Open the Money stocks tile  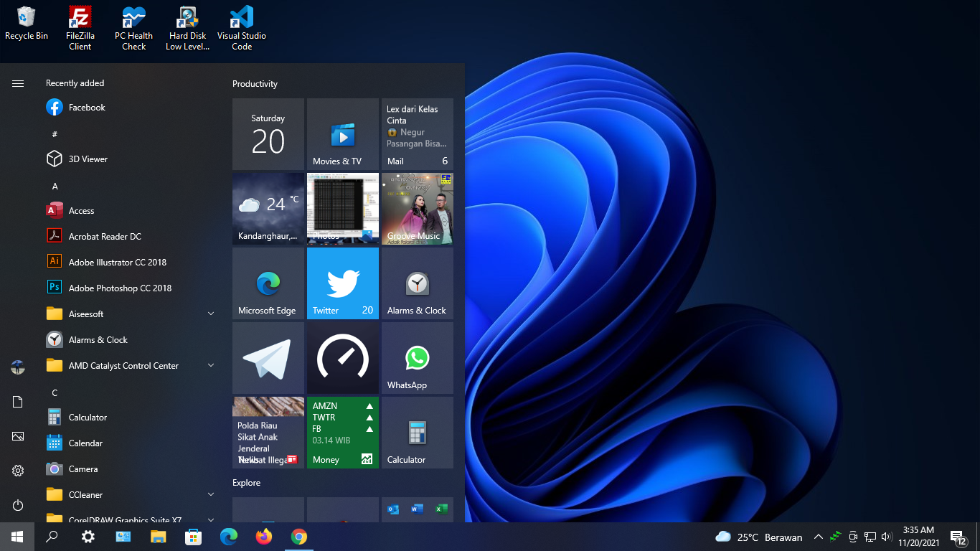click(x=343, y=433)
